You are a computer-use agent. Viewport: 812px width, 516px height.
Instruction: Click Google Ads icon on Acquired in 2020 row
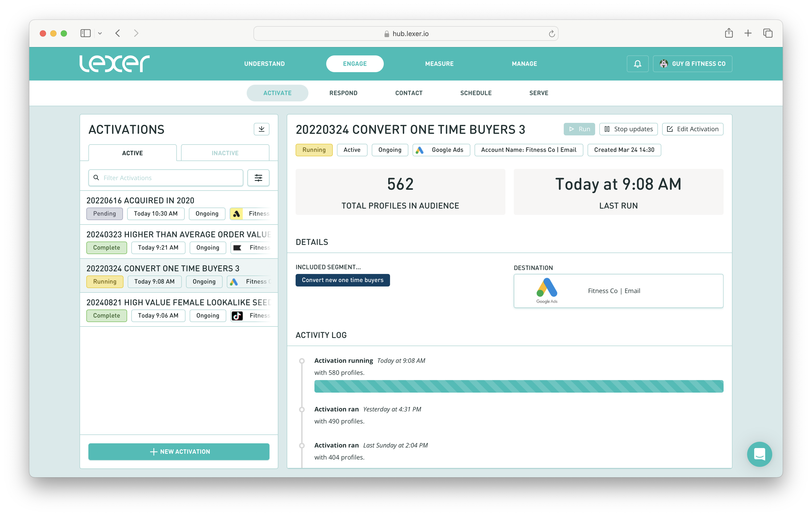(237, 214)
